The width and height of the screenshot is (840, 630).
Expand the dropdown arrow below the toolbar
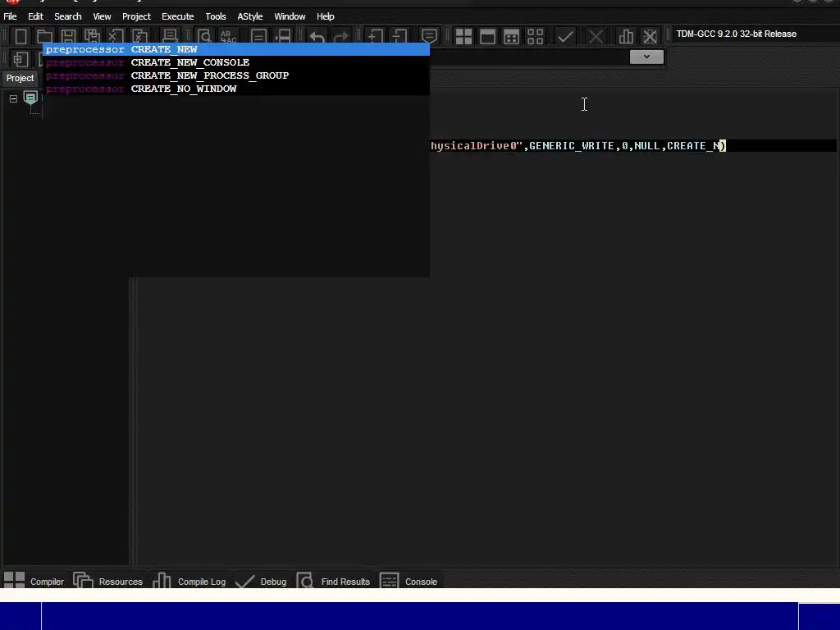[646, 57]
